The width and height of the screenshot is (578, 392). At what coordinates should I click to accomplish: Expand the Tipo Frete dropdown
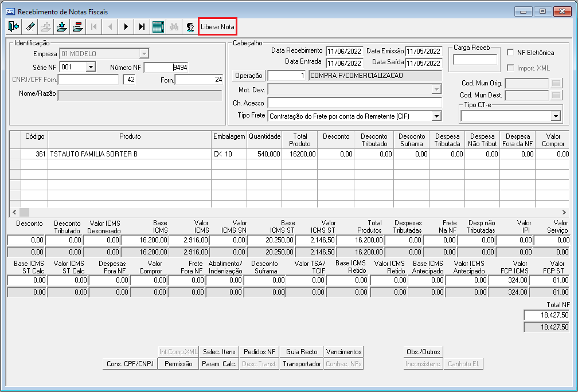(x=436, y=116)
